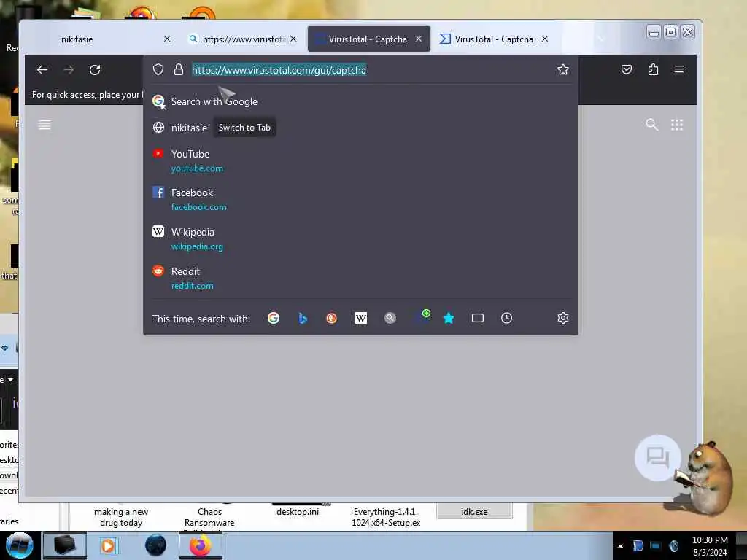The width and height of the screenshot is (747, 560).
Task: Select the last VirusTotal - Captcha tab
Action: pos(494,39)
